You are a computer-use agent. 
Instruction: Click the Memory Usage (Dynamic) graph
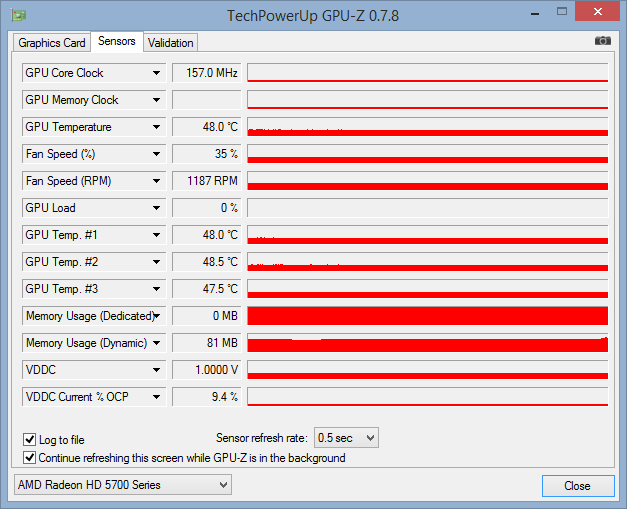coord(427,343)
